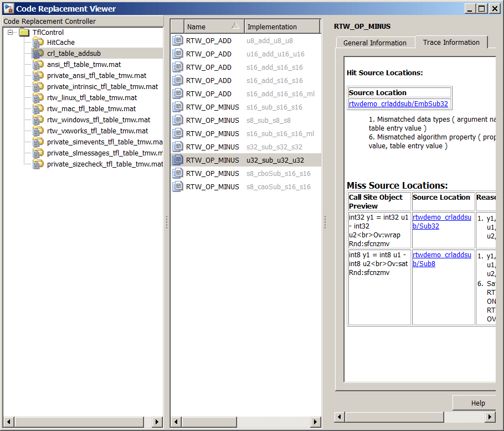504x431 pixels.
Task: Click the ansi_tfl_table_tmw.mat table icon
Action: pos(38,65)
